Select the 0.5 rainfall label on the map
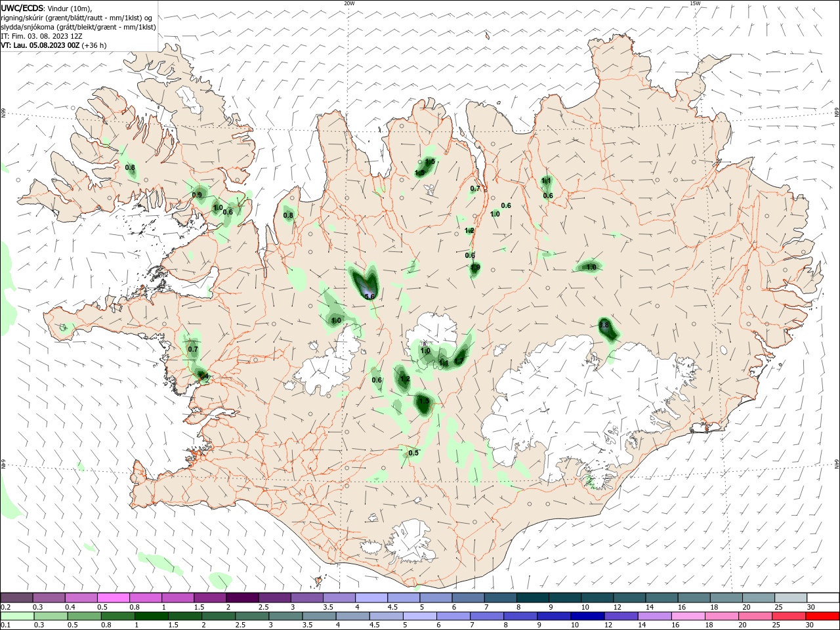 (x=413, y=453)
